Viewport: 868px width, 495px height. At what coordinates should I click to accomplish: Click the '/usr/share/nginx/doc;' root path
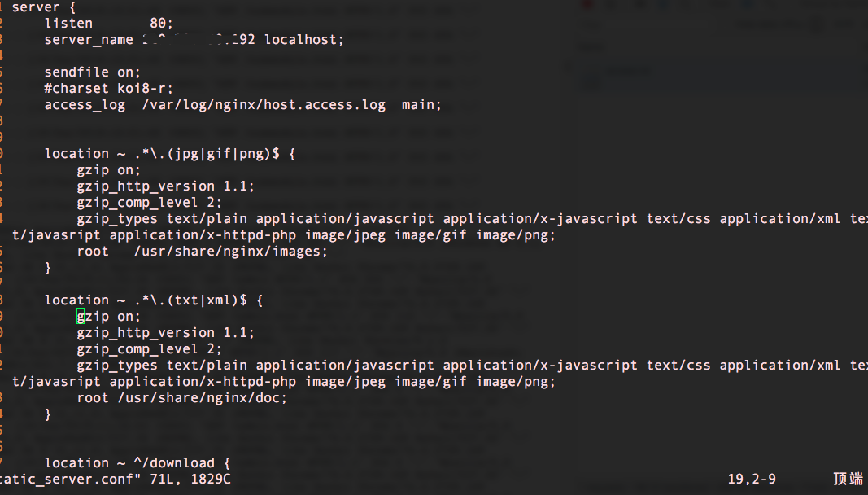(x=202, y=398)
